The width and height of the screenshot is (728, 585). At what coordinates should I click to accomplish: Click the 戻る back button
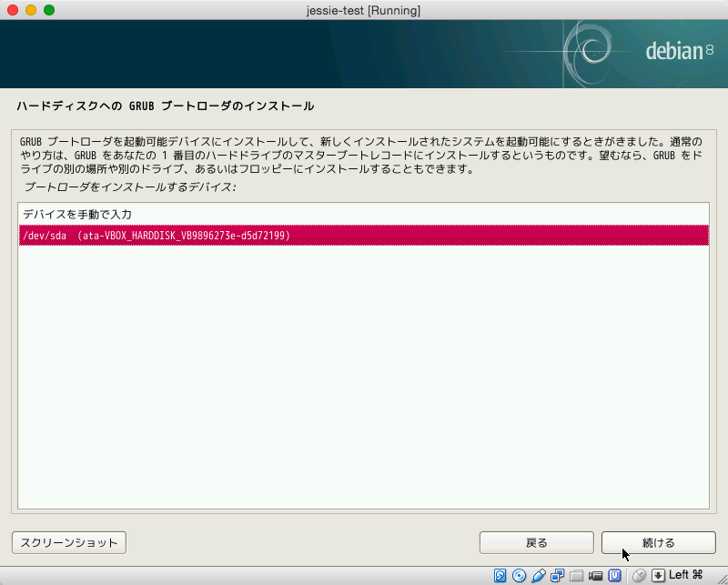pyautogui.click(x=537, y=542)
